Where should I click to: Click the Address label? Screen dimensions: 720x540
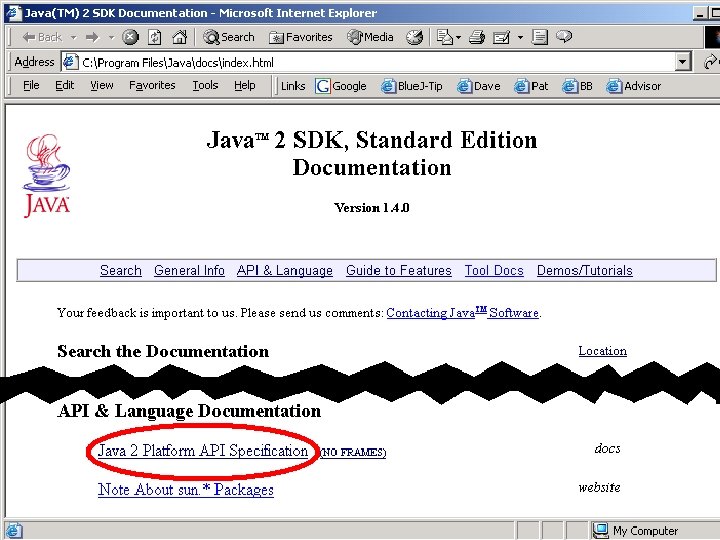(34, 62)
